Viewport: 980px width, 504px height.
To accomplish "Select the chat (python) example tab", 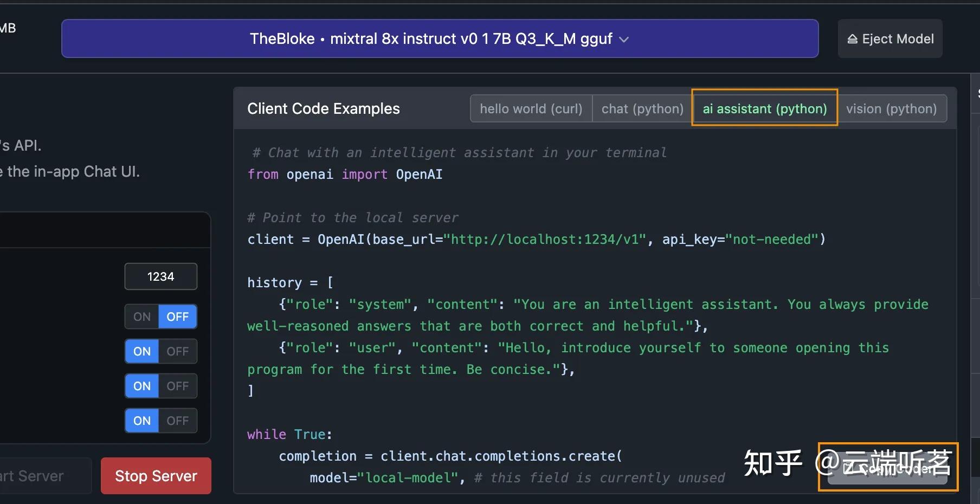I will point(642,108).
